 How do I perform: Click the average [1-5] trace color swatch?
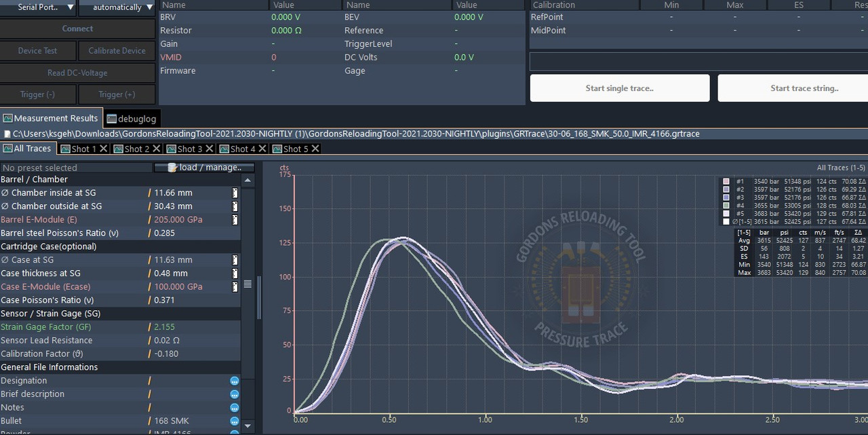[x=726, y=222]
